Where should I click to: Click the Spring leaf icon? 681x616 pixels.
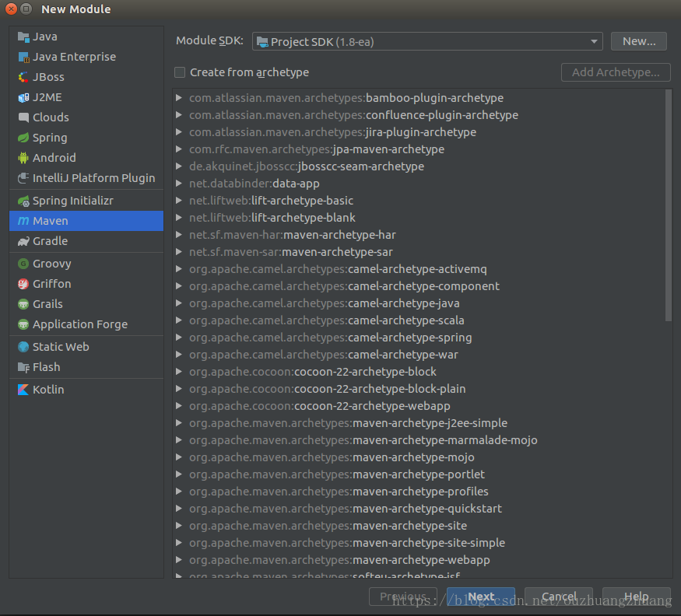[23, 138]
